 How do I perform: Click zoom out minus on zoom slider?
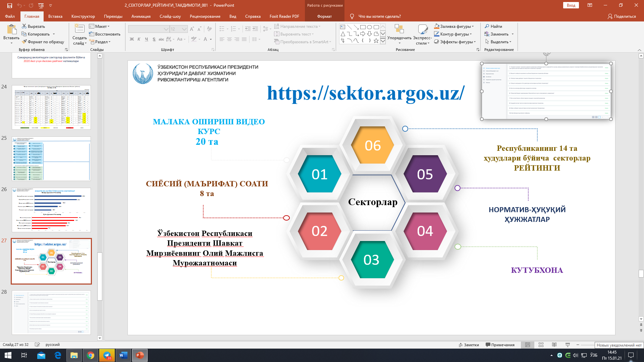[x=578, y=345]
